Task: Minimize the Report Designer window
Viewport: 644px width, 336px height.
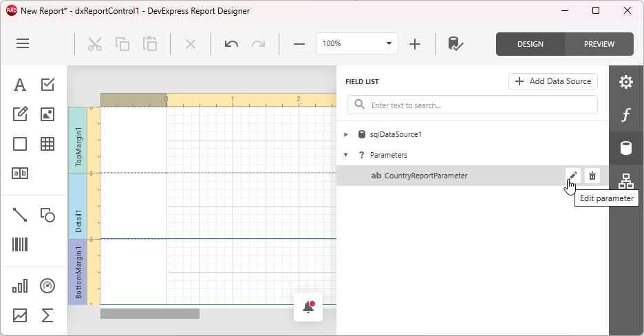Action: pos(565,11)
